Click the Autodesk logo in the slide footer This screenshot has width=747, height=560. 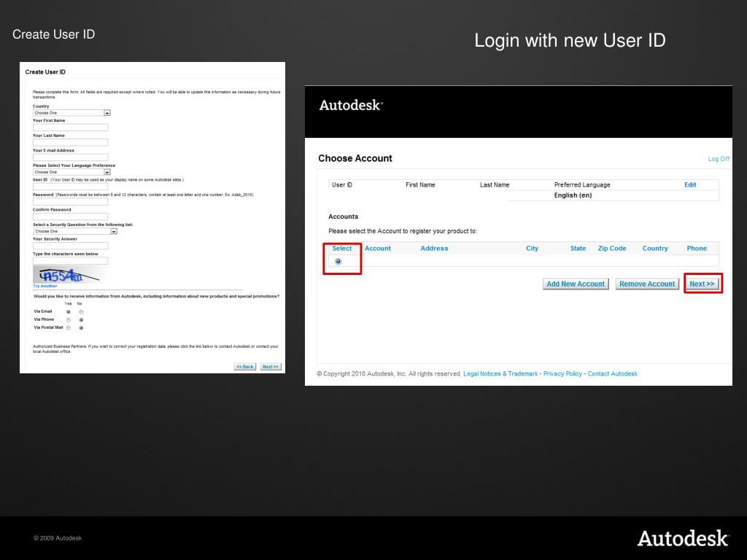pos(683,539)
